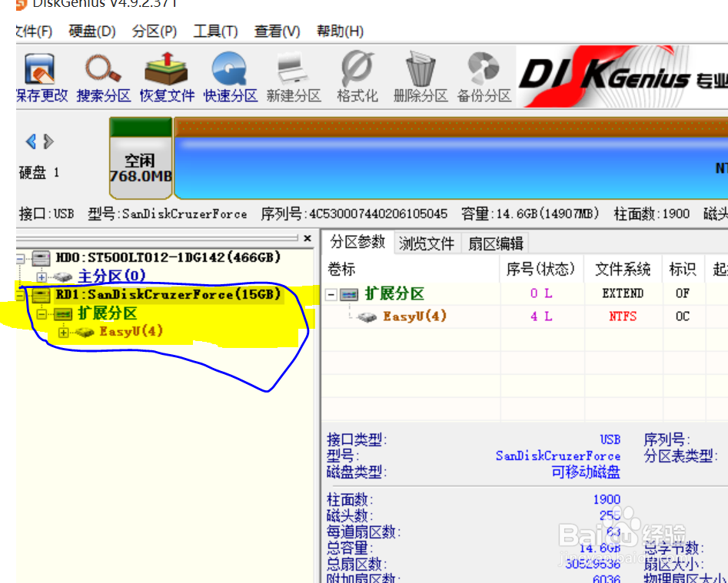Click the 0C identifier cell
Screen dimensions: 728x583
[x=683, y=316]
